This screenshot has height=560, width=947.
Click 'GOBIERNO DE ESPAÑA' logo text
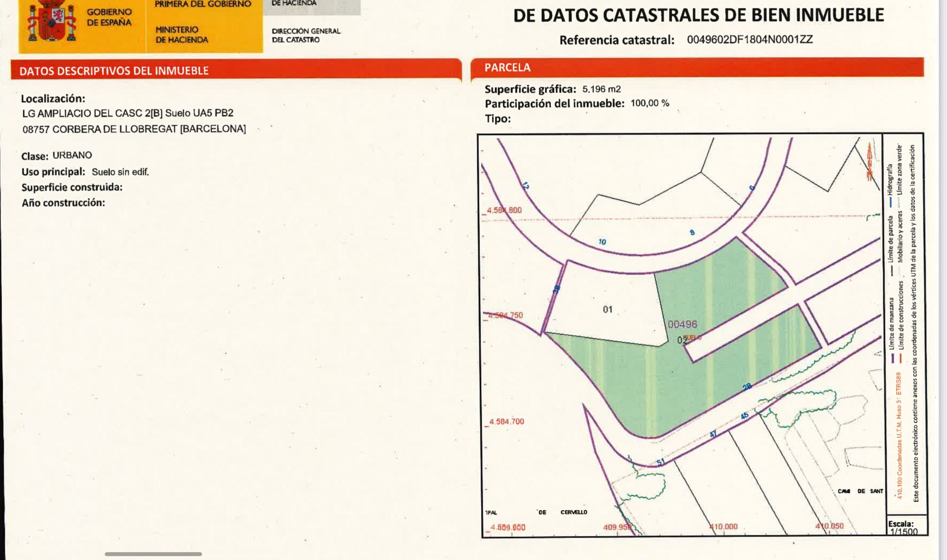109,18
